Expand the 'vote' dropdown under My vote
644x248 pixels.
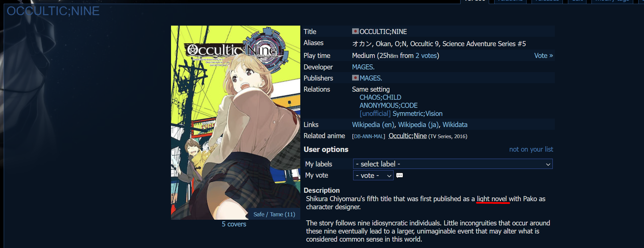click(x=373, y=175)
